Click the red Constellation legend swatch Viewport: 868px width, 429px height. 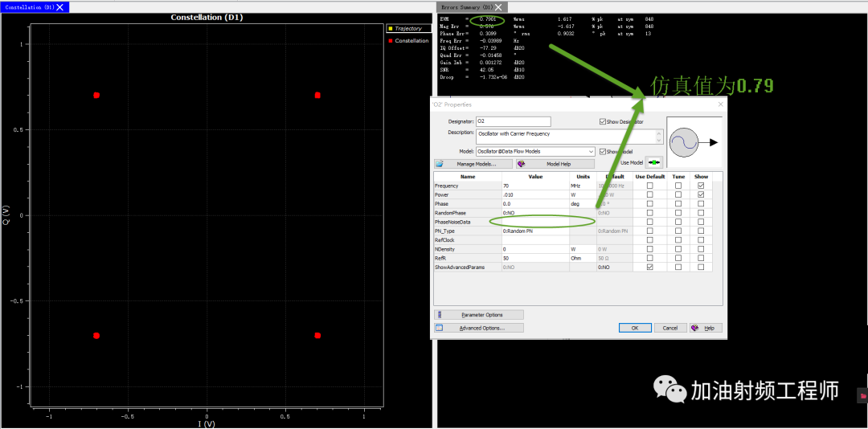pyautogui.click(x=391, y=41)
